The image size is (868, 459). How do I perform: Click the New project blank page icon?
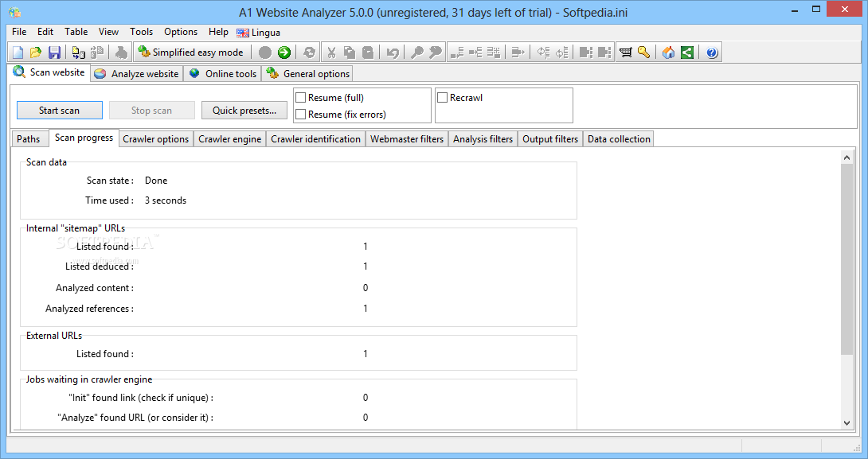(x=18, y=53)
